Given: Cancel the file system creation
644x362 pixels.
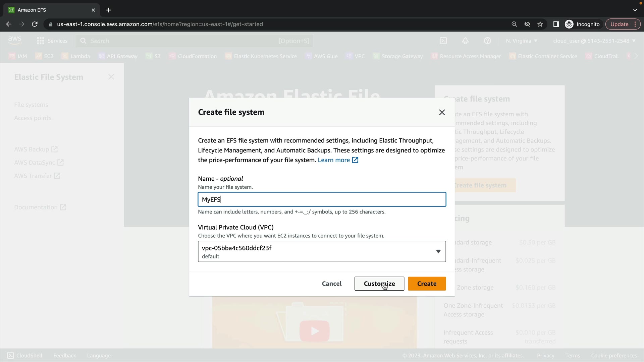Looking at the screenshot, I should (331, 284).
